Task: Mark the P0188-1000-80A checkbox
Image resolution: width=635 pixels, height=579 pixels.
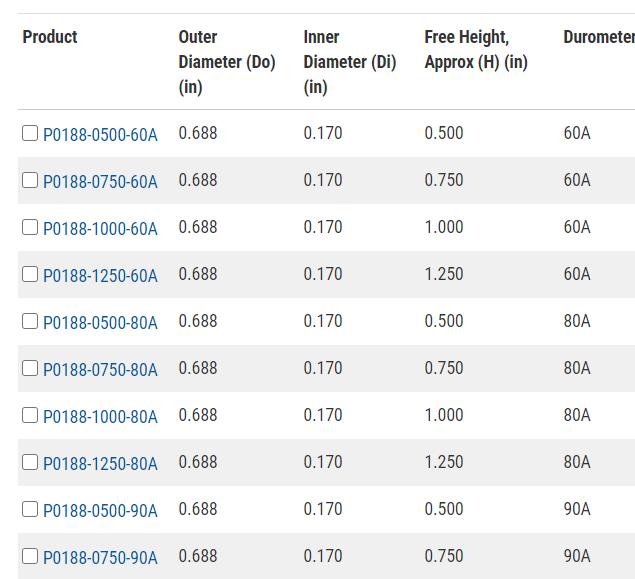Action: tap(30, 415)
